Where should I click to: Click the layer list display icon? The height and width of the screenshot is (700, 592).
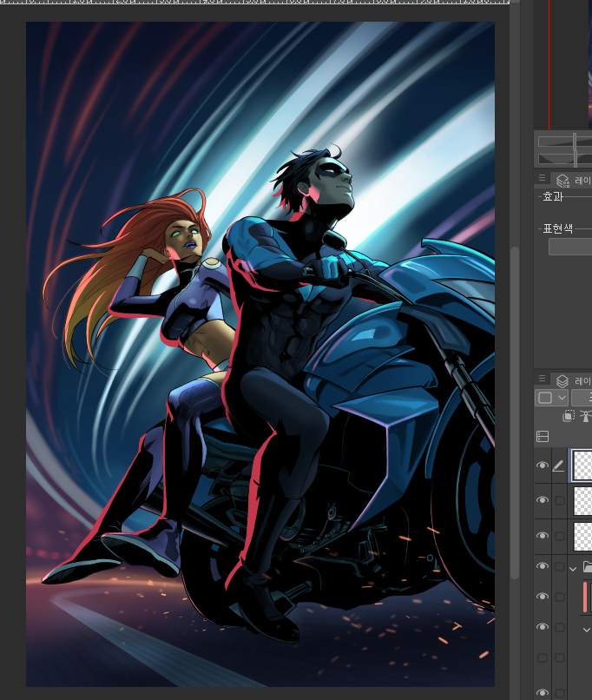tap(543, 436)
